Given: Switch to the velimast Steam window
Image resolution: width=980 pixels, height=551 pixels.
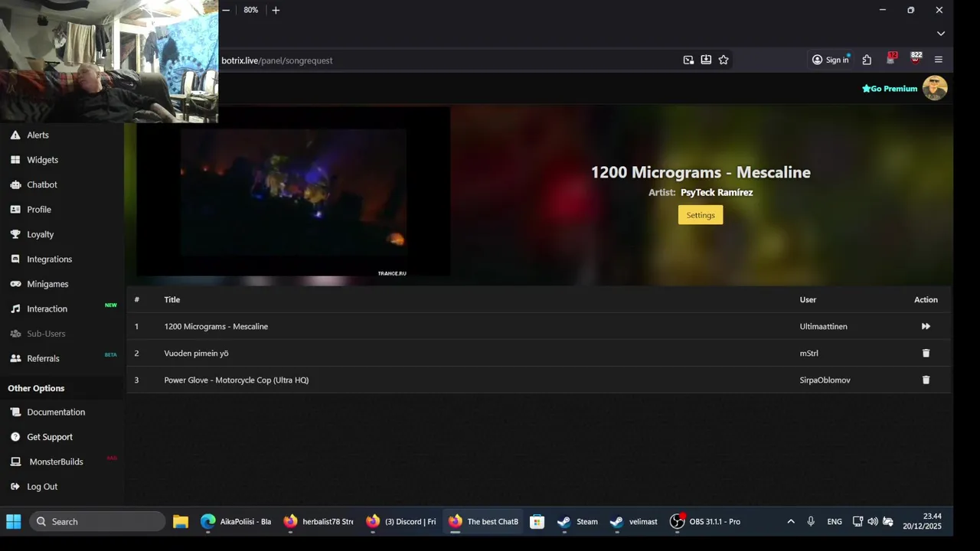Looking at the screenshot, I should (633, 522).
